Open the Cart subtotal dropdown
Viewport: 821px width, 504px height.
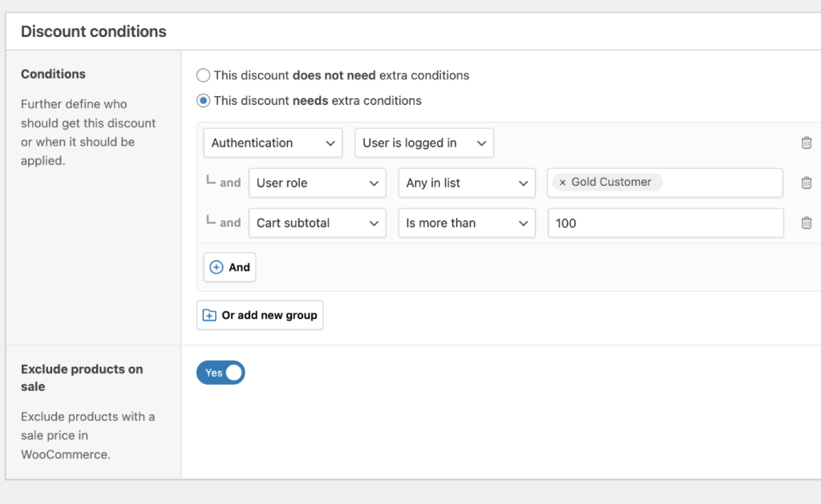[317, 223]
